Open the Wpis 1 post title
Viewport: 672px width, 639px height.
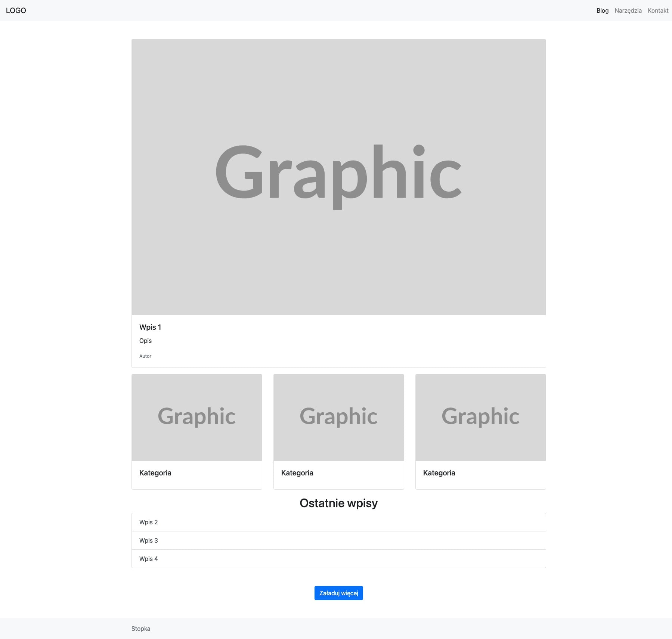[150, 327]
